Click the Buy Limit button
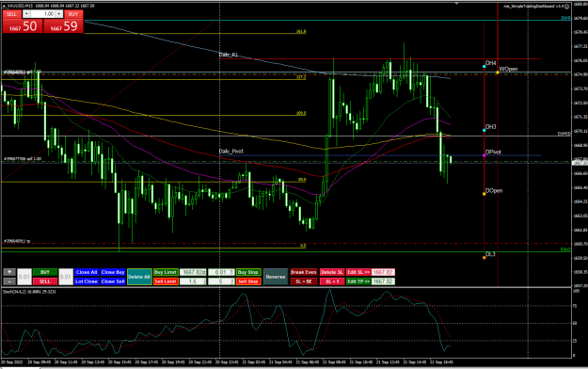 click(x=166, y=272)
